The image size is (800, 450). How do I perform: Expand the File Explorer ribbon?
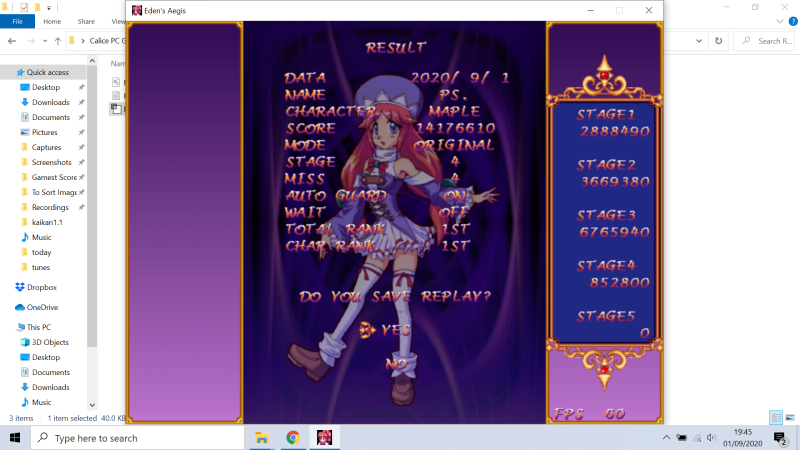pos(780,21)
